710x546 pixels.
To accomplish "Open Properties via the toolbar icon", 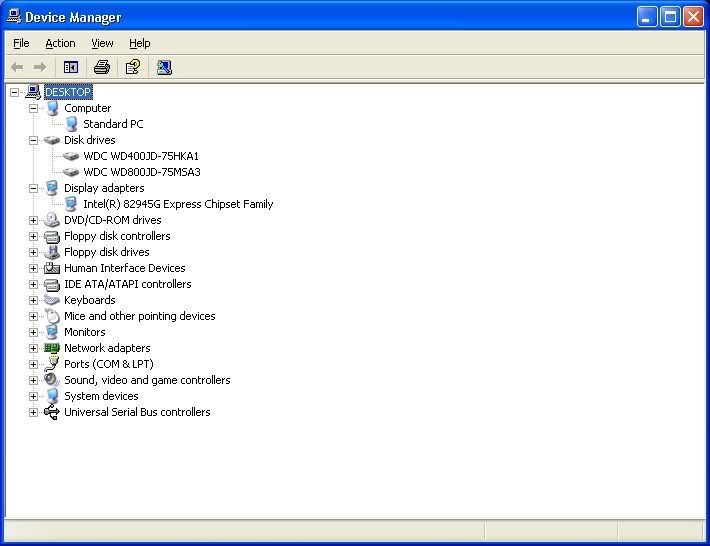I will tap(133, 67).
